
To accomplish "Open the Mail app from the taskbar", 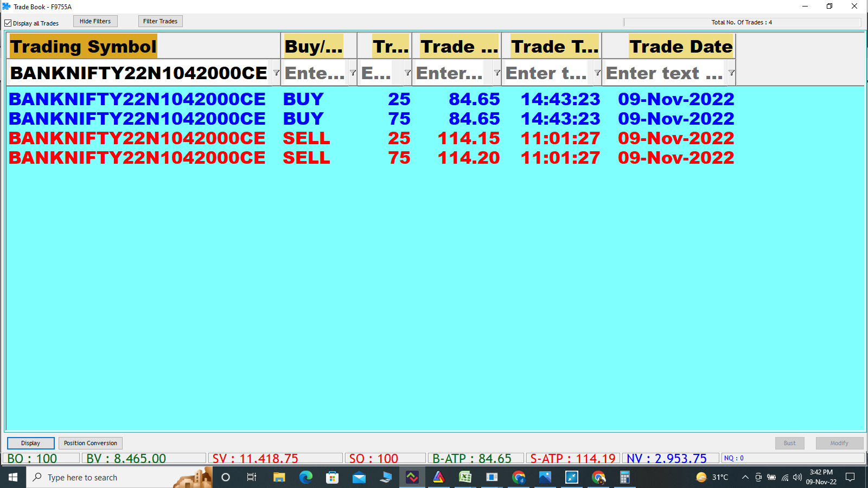I will 359,477.
